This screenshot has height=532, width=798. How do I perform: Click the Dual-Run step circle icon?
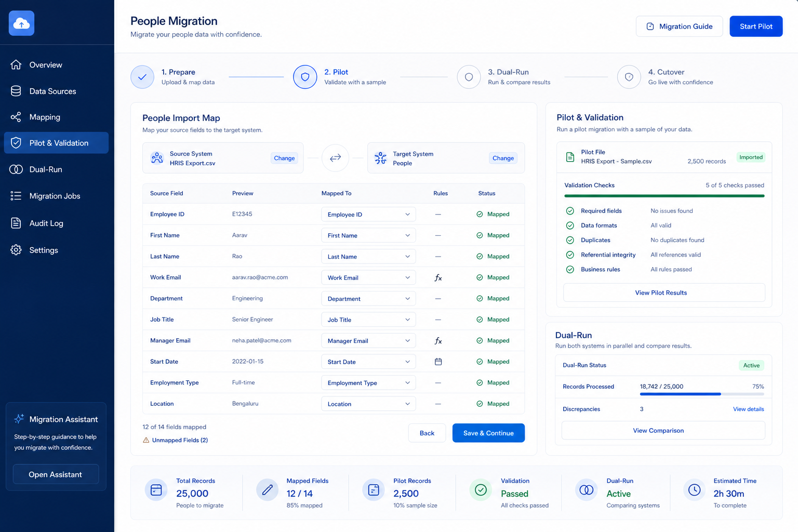(469, 77)
